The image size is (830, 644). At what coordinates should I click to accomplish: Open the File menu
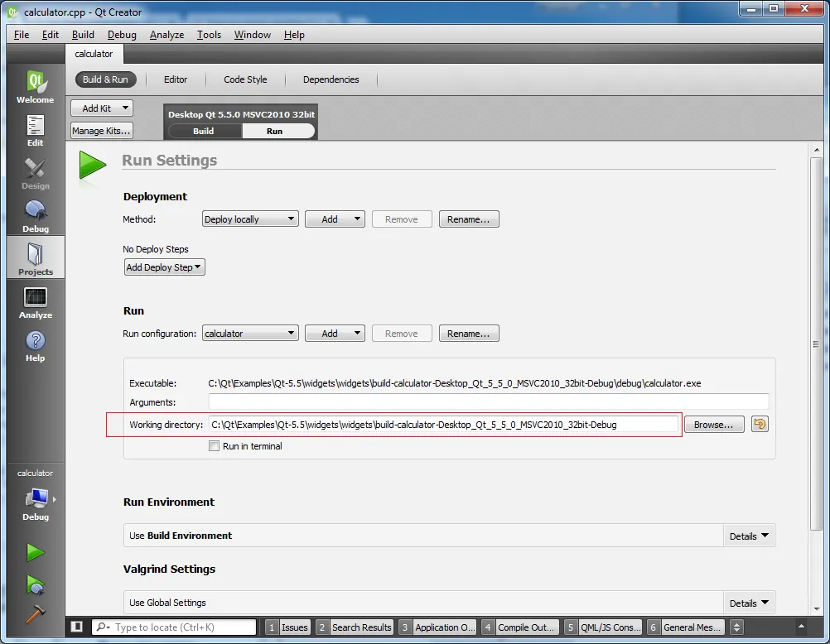point(22,35)
